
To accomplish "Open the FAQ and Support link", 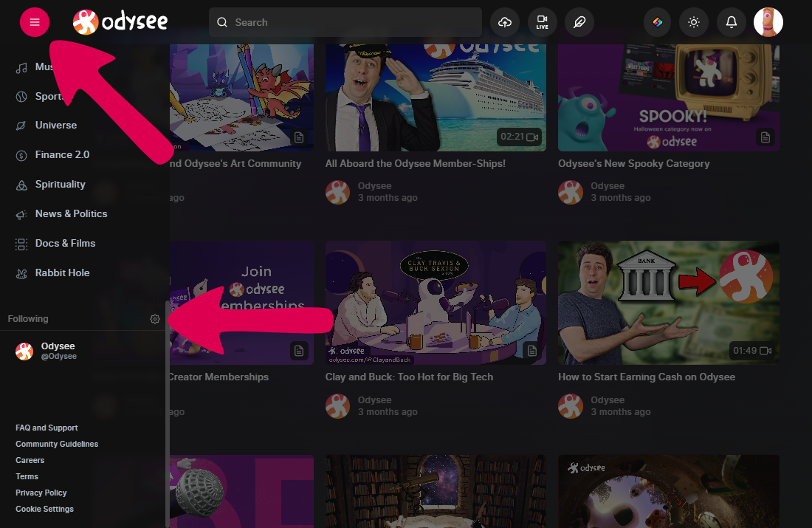I will 47,428.
